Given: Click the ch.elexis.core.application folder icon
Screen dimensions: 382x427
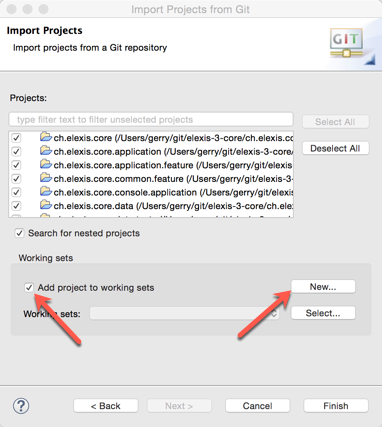Looking at the screenshot, I should click(46, 151).
